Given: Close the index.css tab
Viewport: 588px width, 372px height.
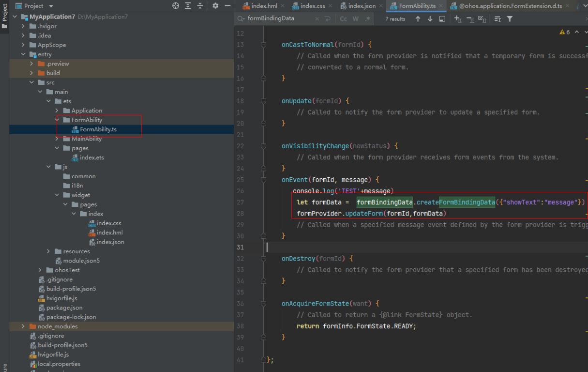Looking at the screenshot, I should coord(331,6).
